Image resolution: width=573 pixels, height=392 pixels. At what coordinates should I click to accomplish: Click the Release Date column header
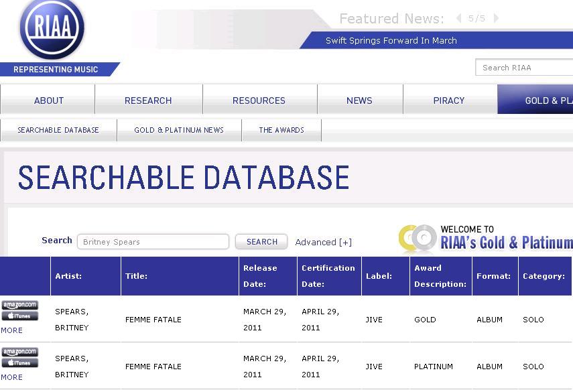click(268, 276)
